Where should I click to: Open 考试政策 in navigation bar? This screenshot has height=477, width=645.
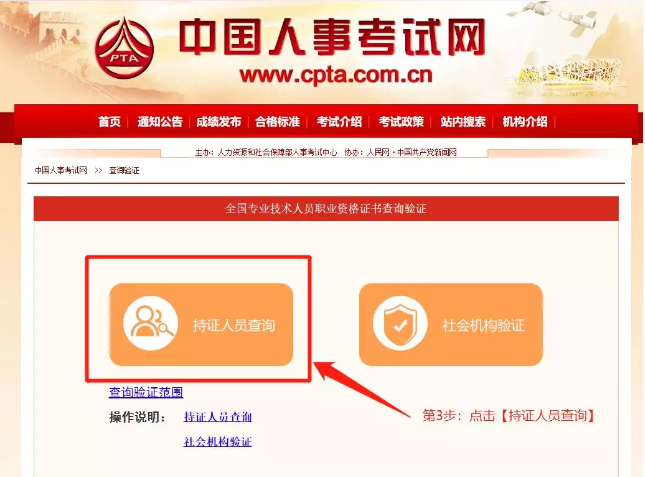coord(401,122)
